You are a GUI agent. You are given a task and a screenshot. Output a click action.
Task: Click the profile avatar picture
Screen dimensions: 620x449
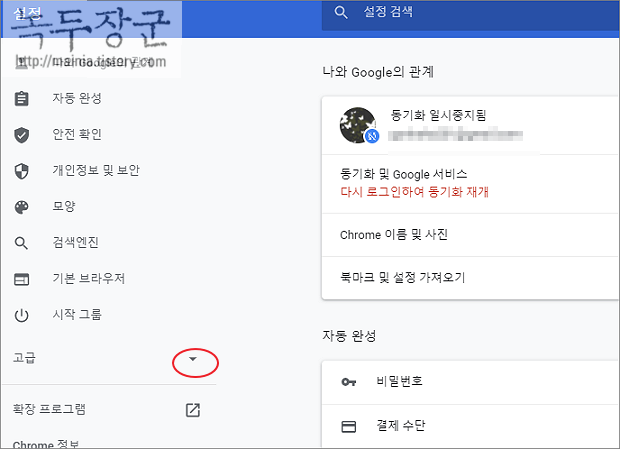click(x=358, y=125)
